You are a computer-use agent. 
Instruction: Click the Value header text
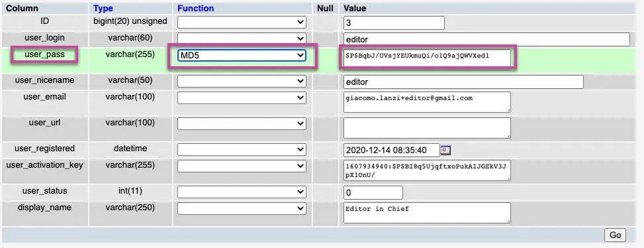coord(355,8)
